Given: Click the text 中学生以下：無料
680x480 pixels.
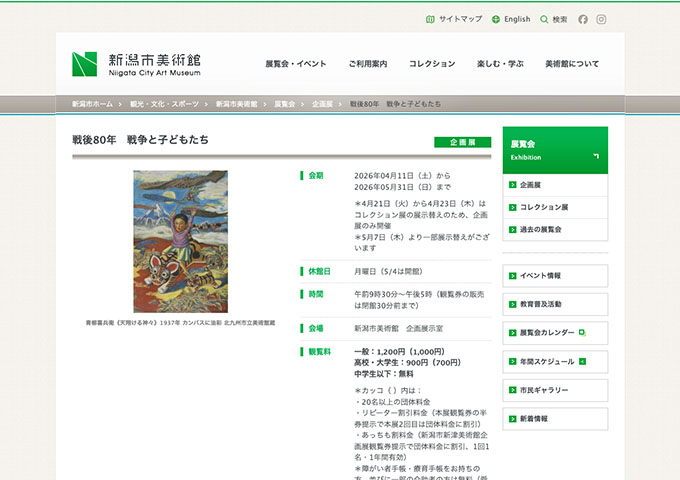Looking at the screenshot, I should point(384,374).
